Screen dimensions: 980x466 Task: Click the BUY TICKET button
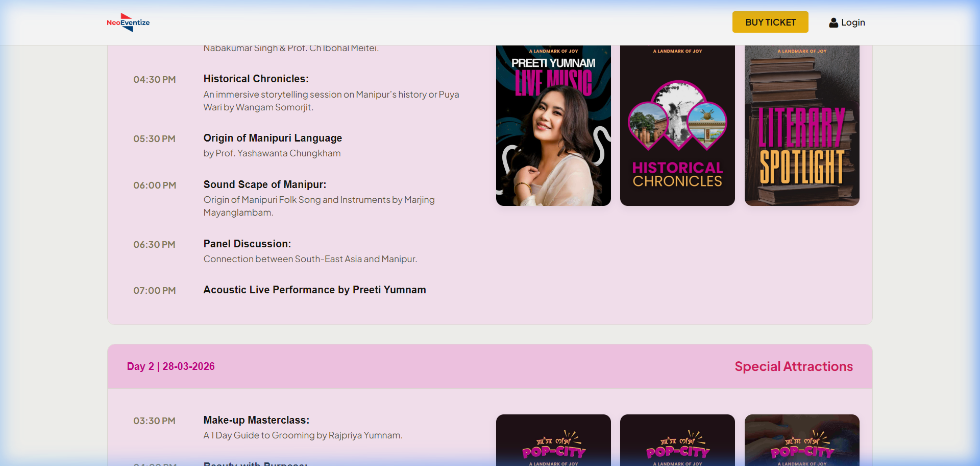[770, 22]
